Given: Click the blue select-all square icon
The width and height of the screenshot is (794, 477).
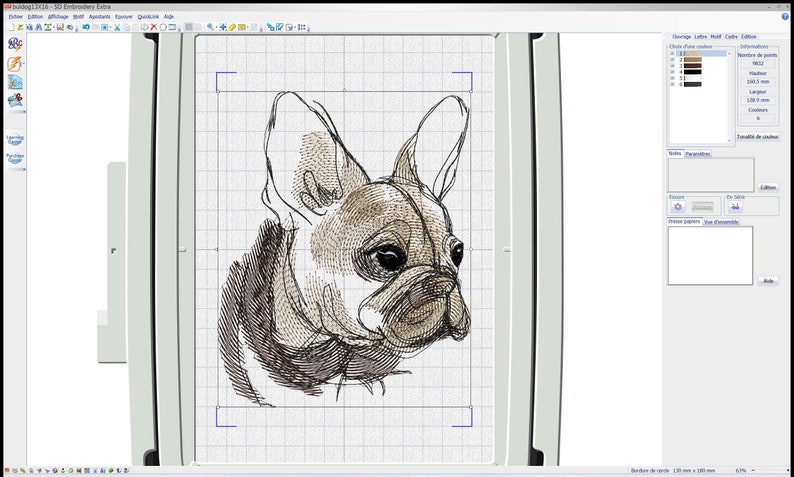Looking at the screenshot, I should click(x=105, y=27).
